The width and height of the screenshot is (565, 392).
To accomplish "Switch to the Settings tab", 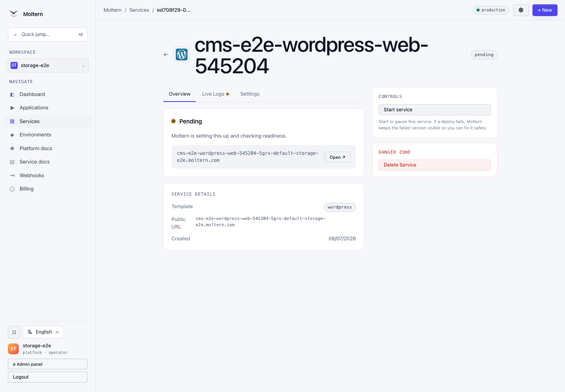I will pyautogui.click(x=250, y=94).
